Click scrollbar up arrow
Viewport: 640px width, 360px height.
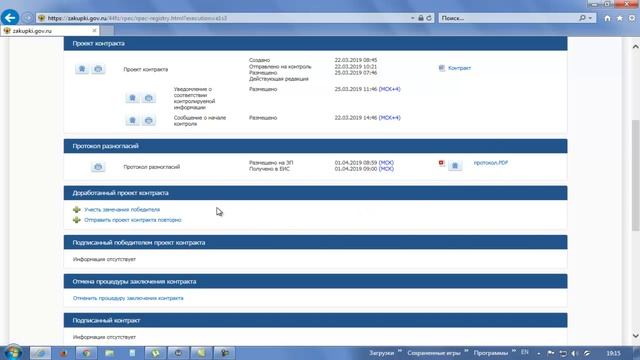pyautogui.click(x=636, y=47)
